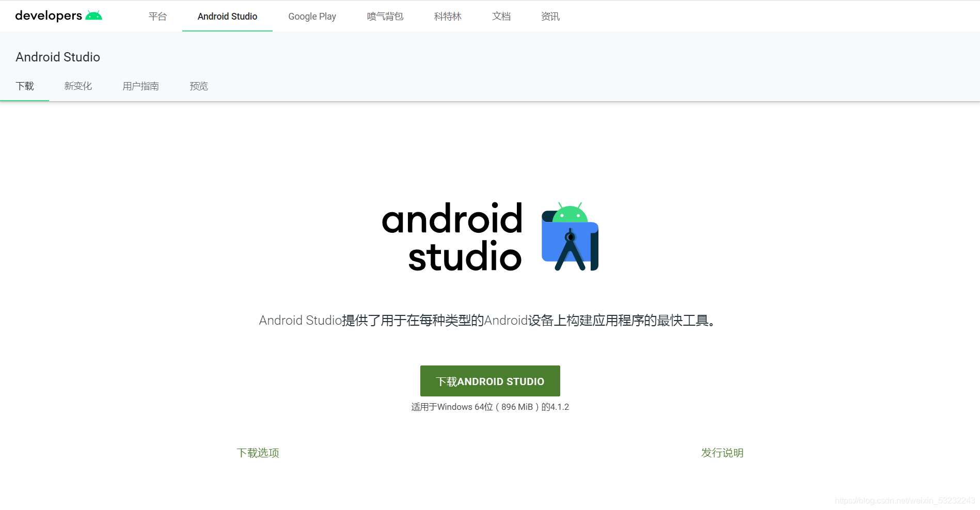The height and width of the screenshot is (510, 980).
Task: Click the android studio wordmark text
Action: pos(452,237)
